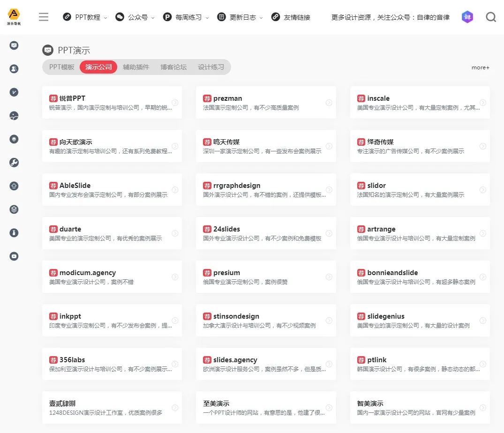The width and height of the screenshot is (504, 433).
Task: Click the document icon beside 更新日志
Action: tap(221, 17)
